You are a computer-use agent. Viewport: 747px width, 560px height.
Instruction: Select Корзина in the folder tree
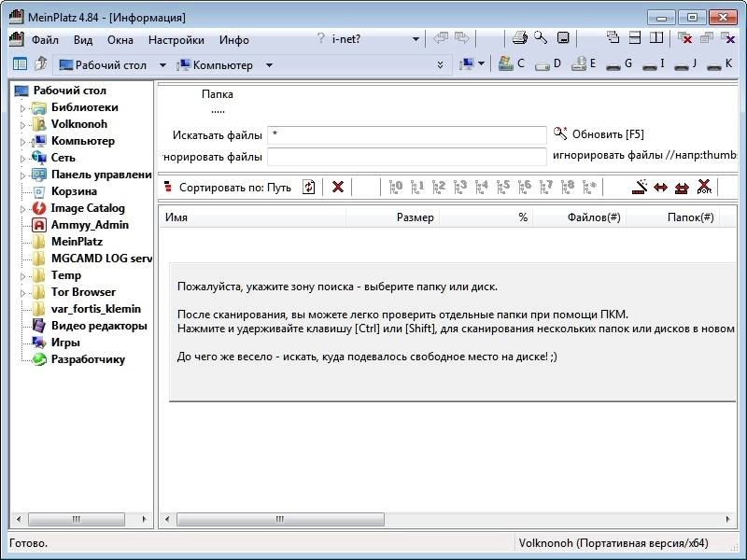[74, 191]
